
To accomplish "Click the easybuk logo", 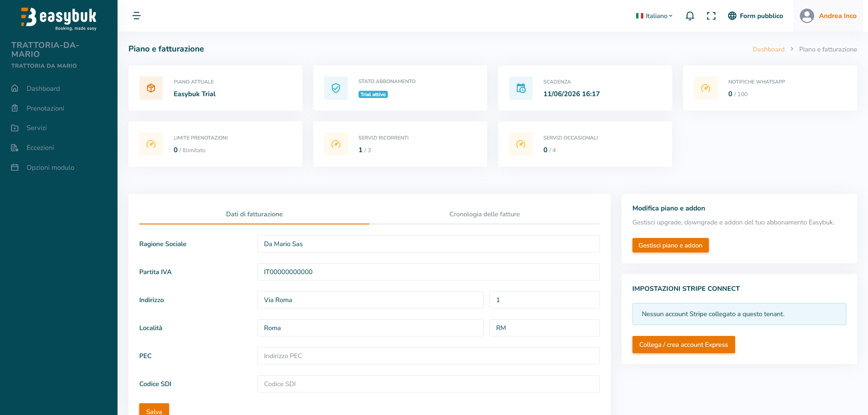I will pyautogui.click(x=59, y=19).
